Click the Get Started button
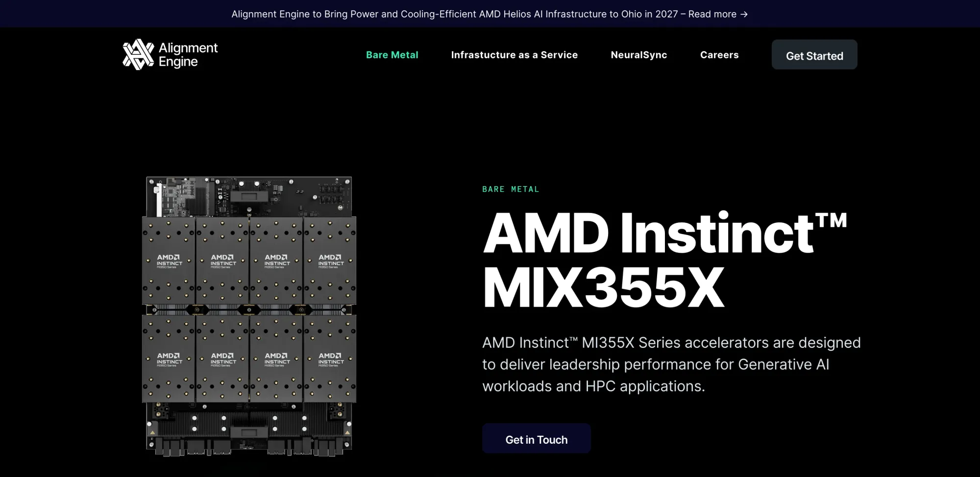The width and height of the screenshot is (980, 477). pyautogui.click(x=814, y=54)
